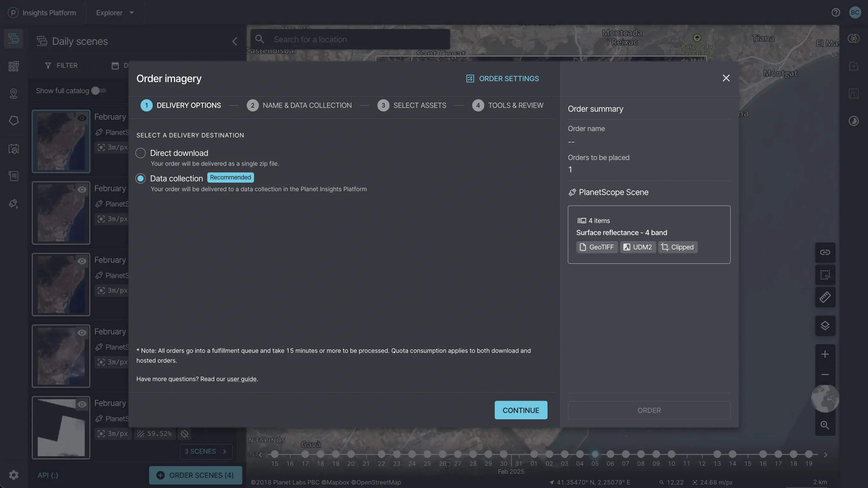Open the FILTER button

click(61, 66)
